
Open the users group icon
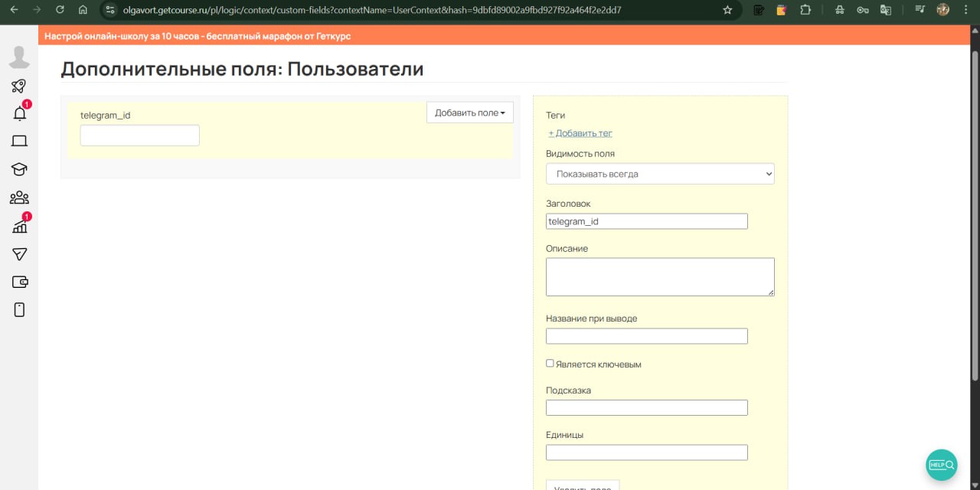(x=19, y=198)
